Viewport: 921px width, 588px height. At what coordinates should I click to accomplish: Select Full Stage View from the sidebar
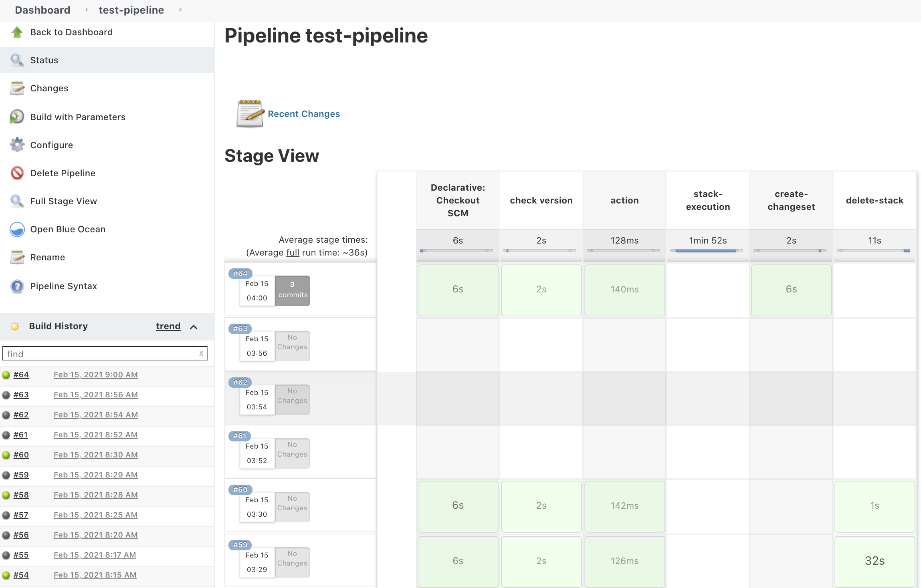pos(63,201)
